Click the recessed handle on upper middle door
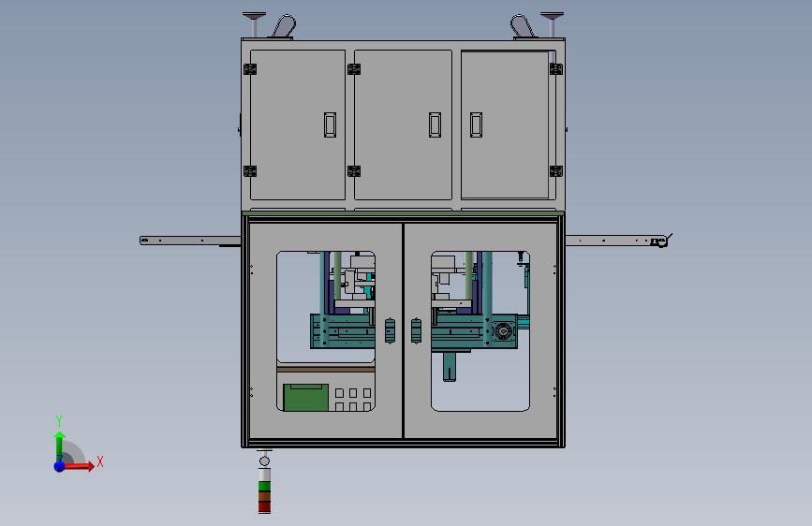The height and width of the screenshot is (526, 812). 435,124
